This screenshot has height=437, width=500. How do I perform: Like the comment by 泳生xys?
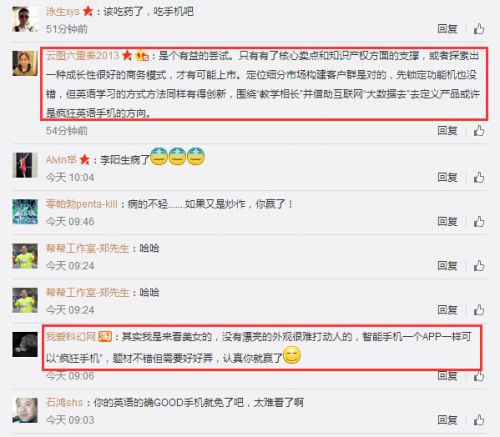pos(479,29)
